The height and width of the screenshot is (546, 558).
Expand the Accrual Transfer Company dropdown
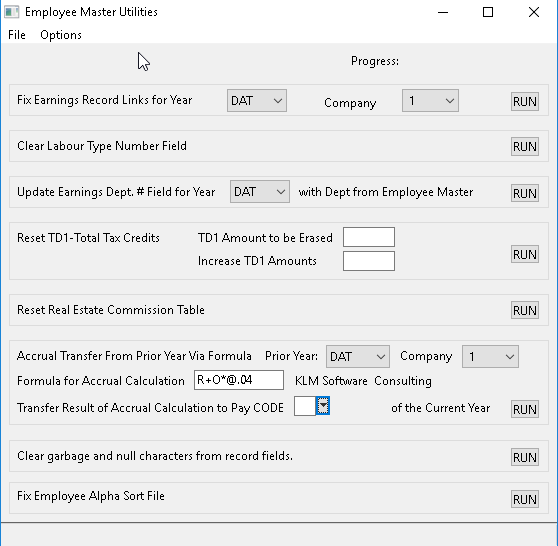coord(490,356)
